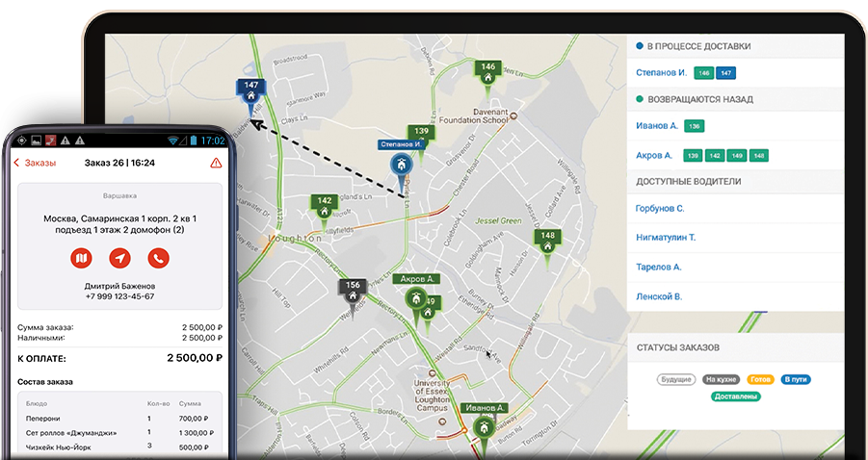The image size is (868, 460).
Task: Tap the Заказ 26 | 16:24 title
Action: click(119, 163)
